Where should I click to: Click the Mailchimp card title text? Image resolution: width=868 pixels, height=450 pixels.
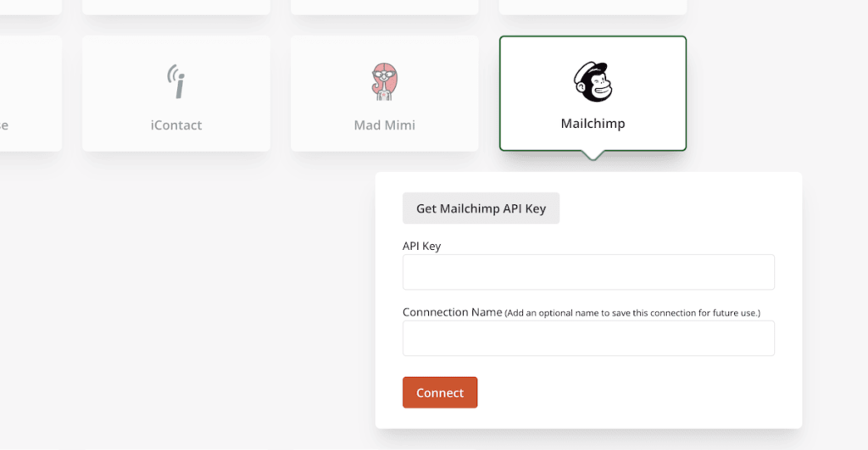pos(593,124)
